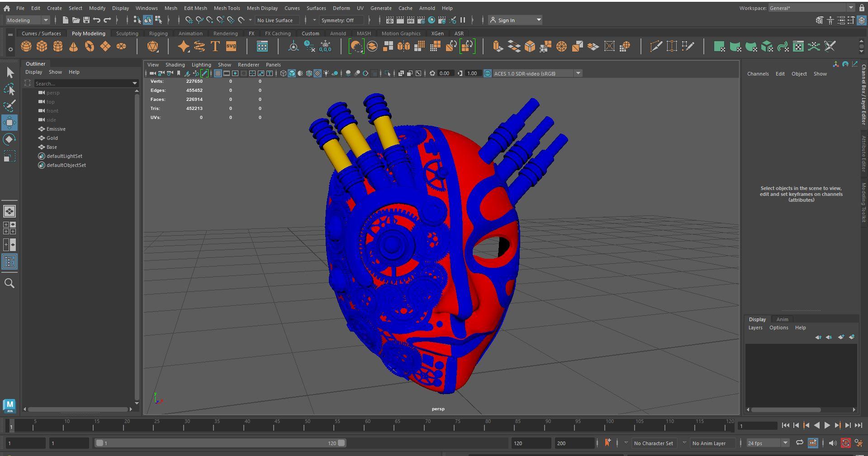Click the Multi-Cut knife shelf icon

(656, 47)
